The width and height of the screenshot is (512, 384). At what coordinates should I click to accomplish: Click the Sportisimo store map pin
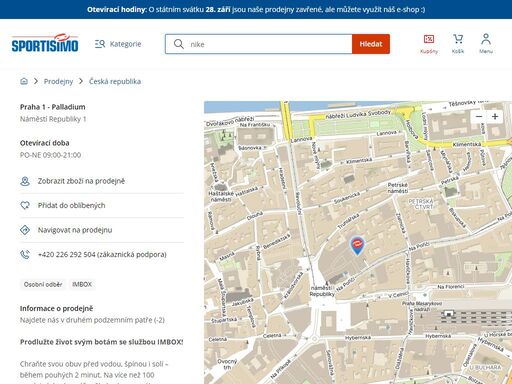click(x=357, y=246)
